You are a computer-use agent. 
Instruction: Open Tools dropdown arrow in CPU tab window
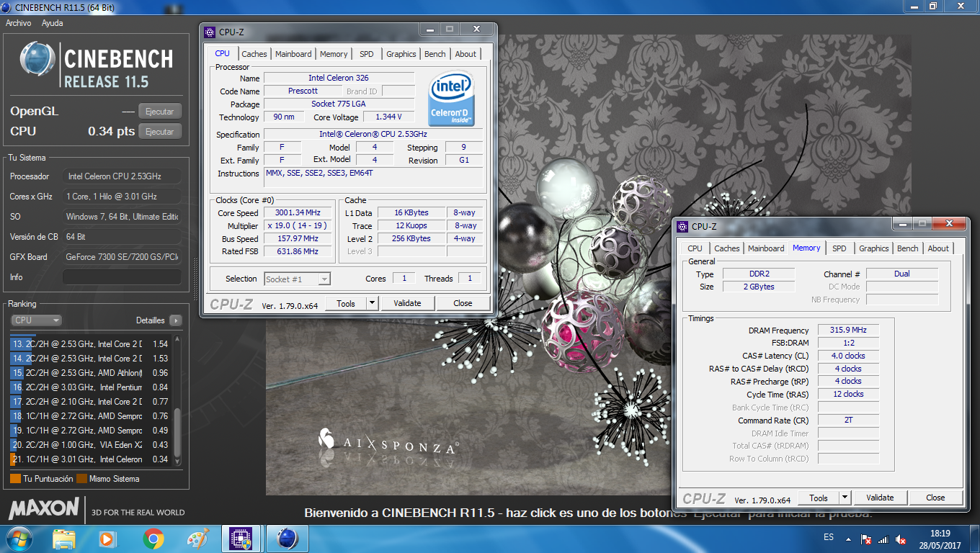372,303
